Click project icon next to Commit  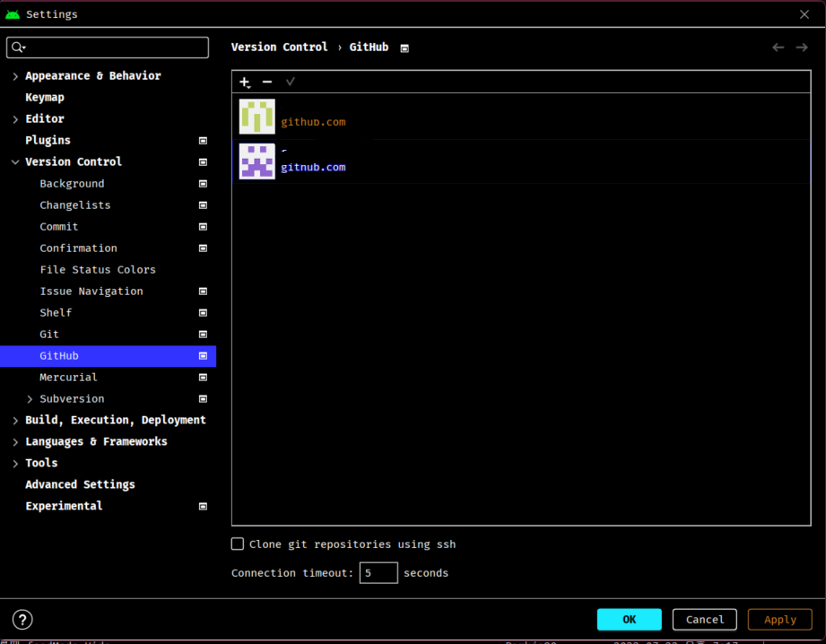tap(203, 227)
